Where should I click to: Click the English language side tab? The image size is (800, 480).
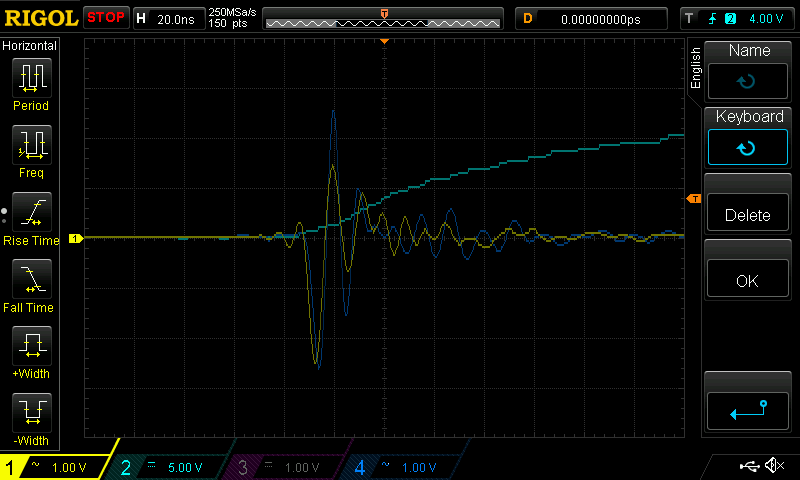pos(695,68)
